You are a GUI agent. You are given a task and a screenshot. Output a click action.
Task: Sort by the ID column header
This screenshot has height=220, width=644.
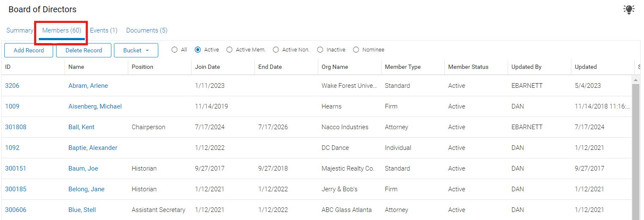click(33, 67)
